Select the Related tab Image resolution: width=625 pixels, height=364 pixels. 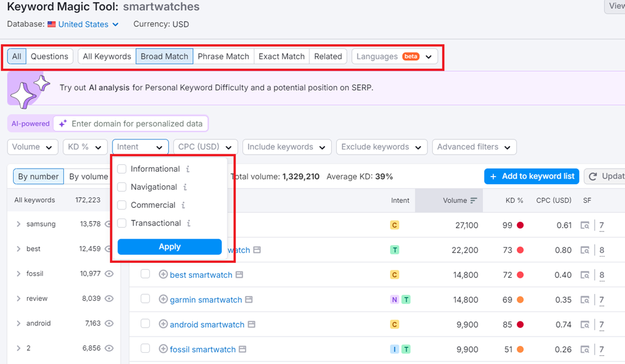pyautogui.click(x=328, y=57)
